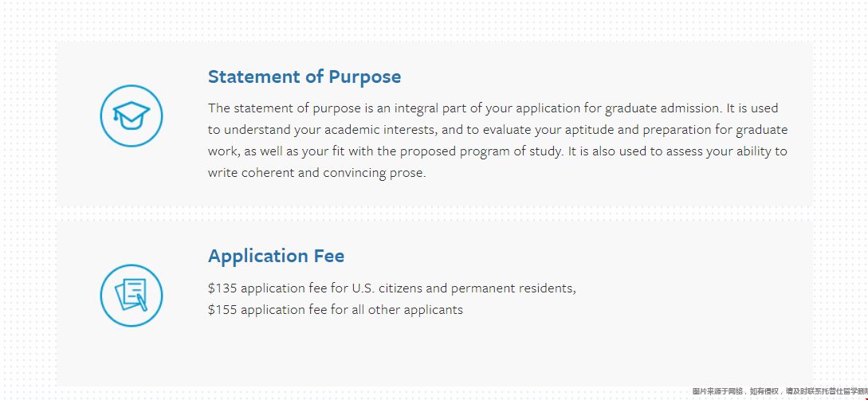Click the words "permanent residents"
Screen dimensions: 868x400
(512, 288)
